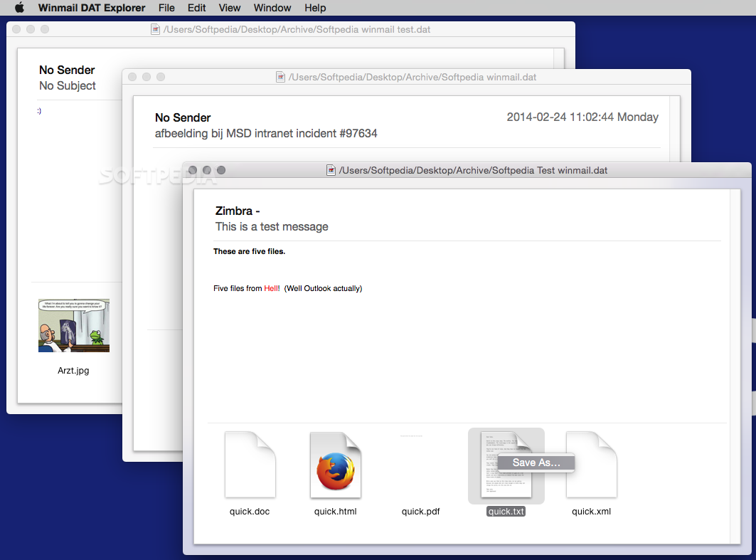Open the Window menu
This screenshot has height=560, width=756.
point(272,8)
